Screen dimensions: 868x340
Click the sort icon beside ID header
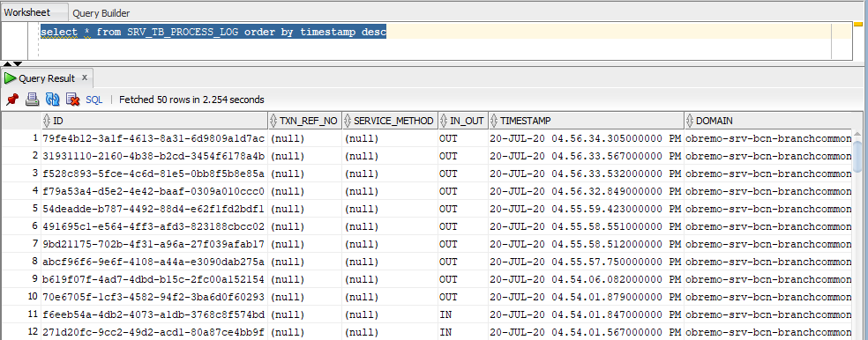47,121
